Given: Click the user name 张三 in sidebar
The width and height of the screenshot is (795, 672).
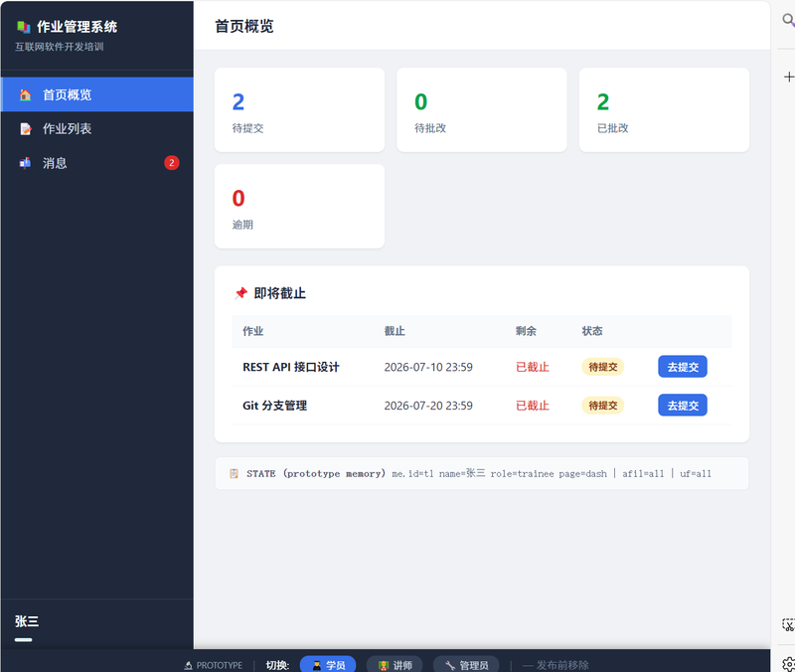Looking at the screenshot, I should pos(27,621).
